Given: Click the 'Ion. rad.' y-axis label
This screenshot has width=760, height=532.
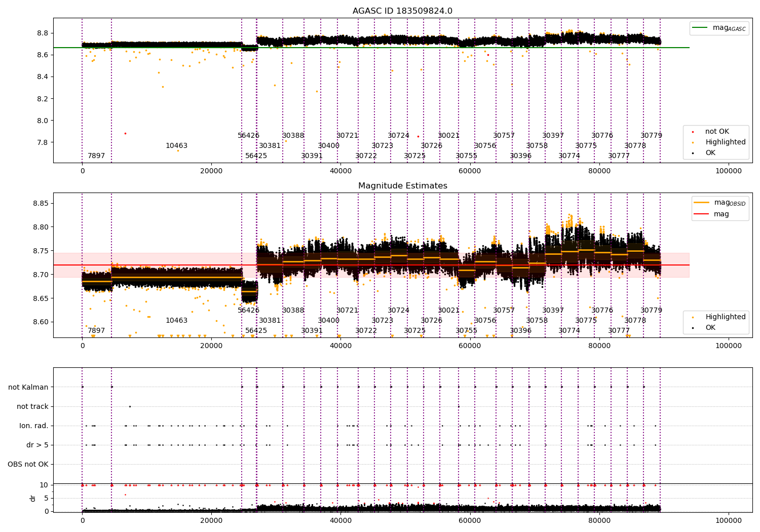Looking at the screenshot, I should pos(34,426).
